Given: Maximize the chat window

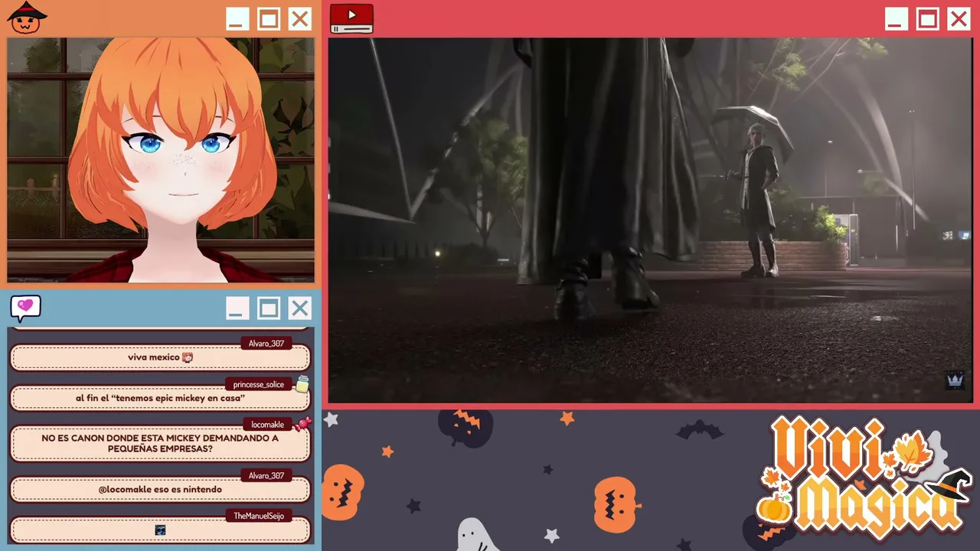Looking at the screenshot, I should tap(268, 308).
